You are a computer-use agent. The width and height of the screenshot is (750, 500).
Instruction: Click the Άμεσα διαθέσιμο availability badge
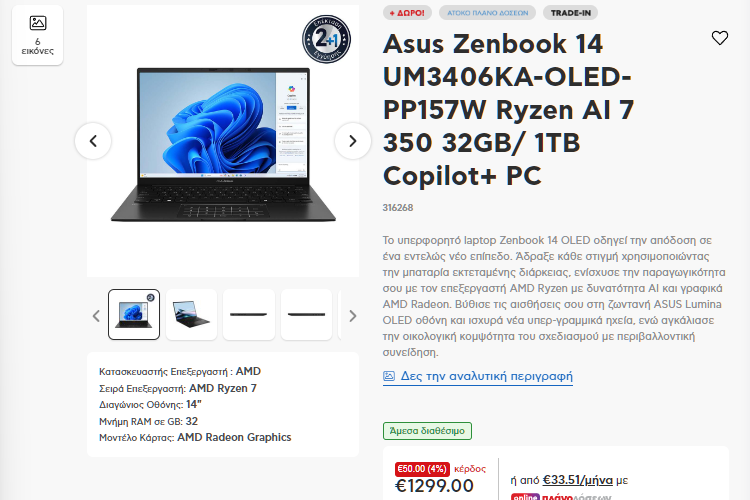427,431
